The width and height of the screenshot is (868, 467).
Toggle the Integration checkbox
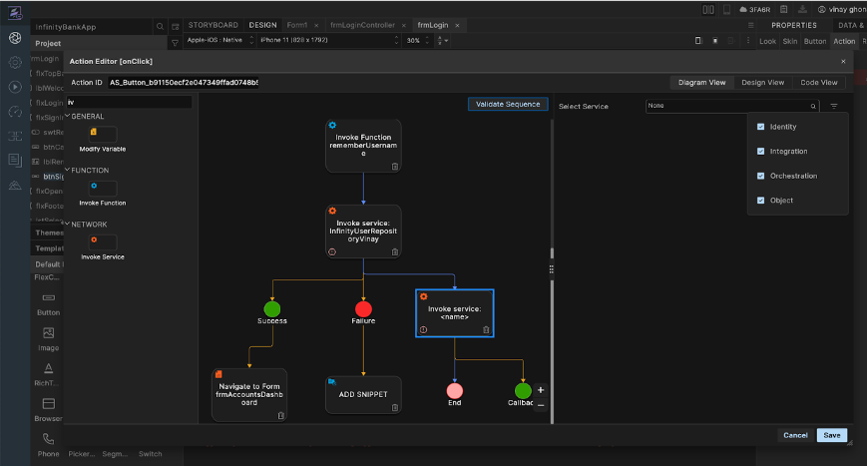pos(761,152)
